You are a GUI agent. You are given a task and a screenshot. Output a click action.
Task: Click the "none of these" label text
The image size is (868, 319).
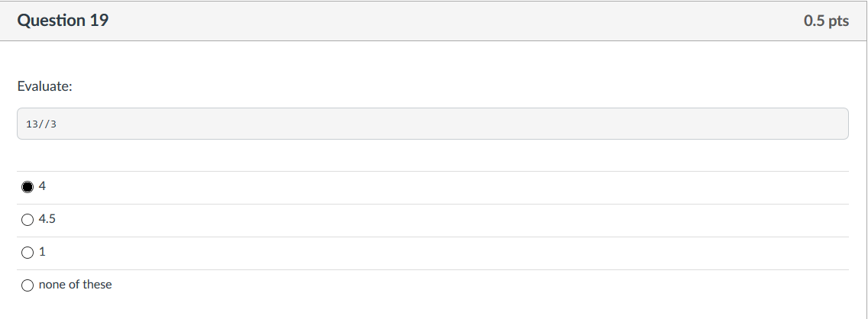(x=76, y=284)
